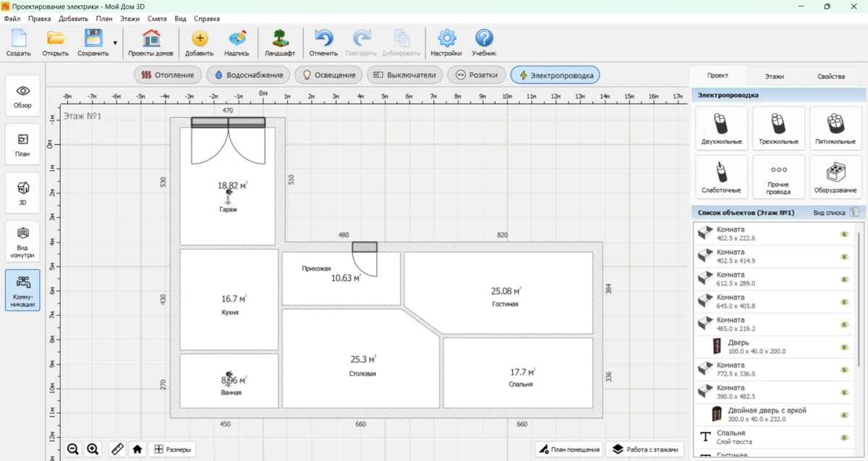This screenshot has width=868, height=461.
Task: Activate the ruler measuring tool
Action: (x=117, y=449)
